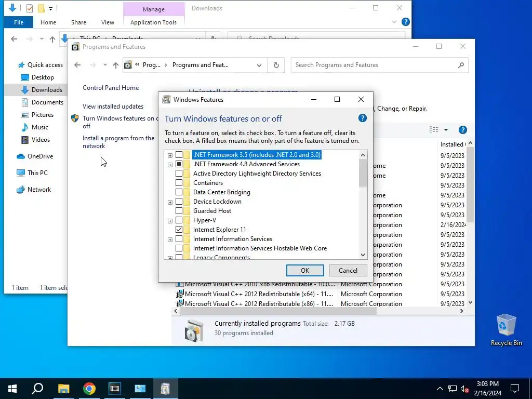Click the Properties quick access toolbar icon
The height and width of the screenshot is (399, 532).
(x=30, y=8)
